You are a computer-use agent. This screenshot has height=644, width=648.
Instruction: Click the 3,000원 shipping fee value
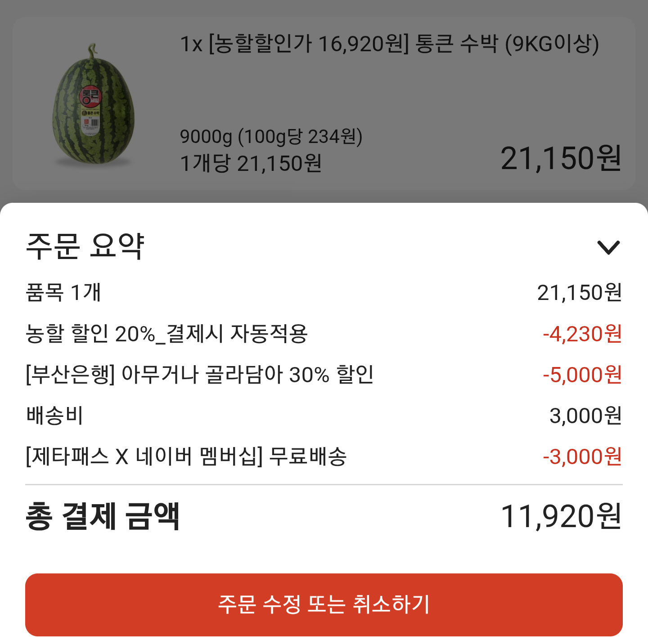pyautogui.click(x=585, y=416)
